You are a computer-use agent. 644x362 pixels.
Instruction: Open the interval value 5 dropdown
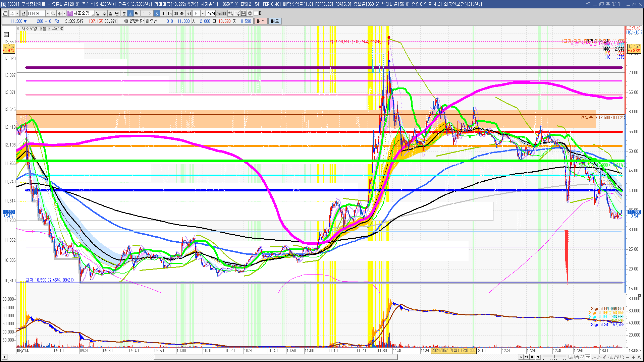[203, 13]
